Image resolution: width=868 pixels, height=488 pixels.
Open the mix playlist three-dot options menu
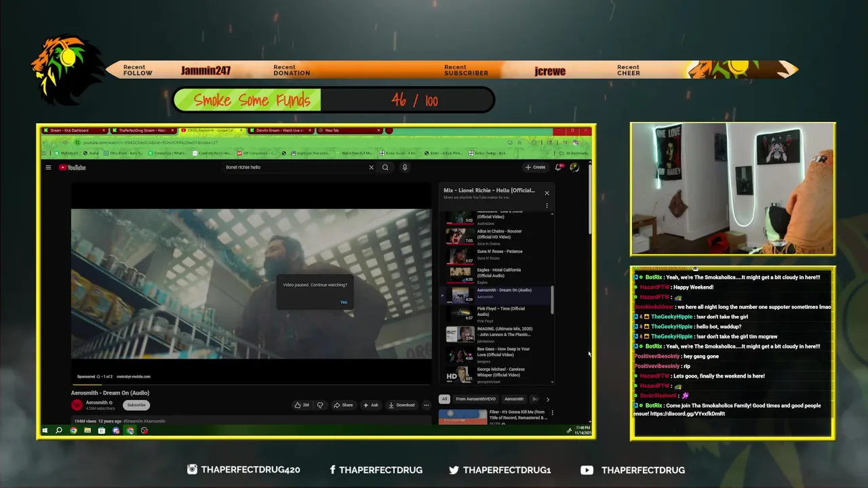pos(547,205)
